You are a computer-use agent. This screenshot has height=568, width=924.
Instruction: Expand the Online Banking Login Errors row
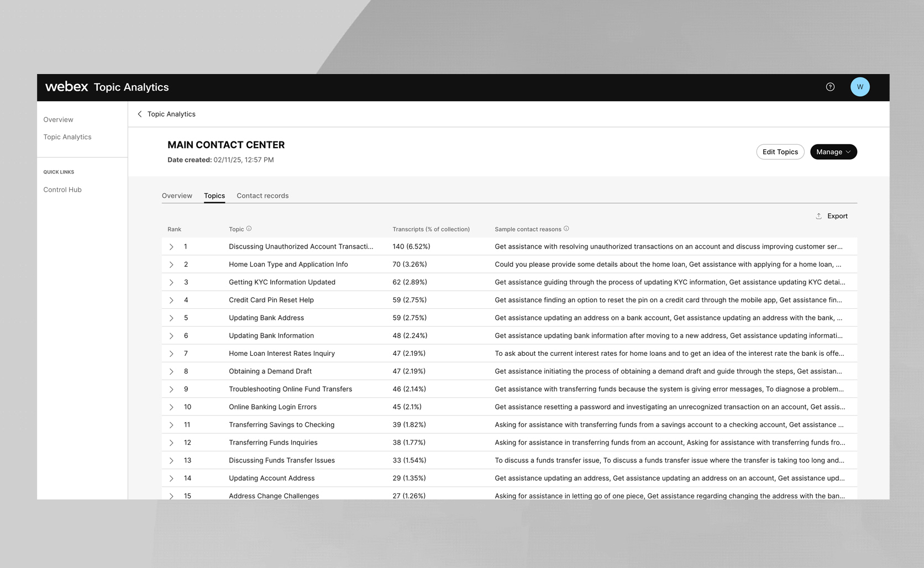[171, 407]
